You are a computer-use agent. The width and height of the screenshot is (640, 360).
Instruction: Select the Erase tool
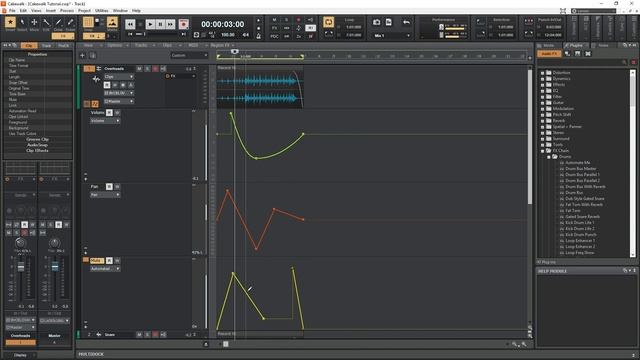click(70, 22)
